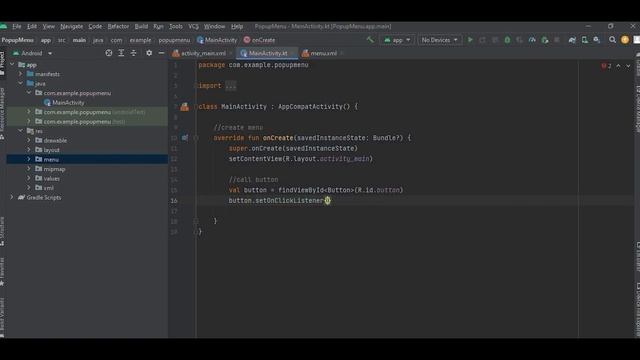Click the error count indicator in editor
Screen dimensions: 640x360
tap(606, 66)
